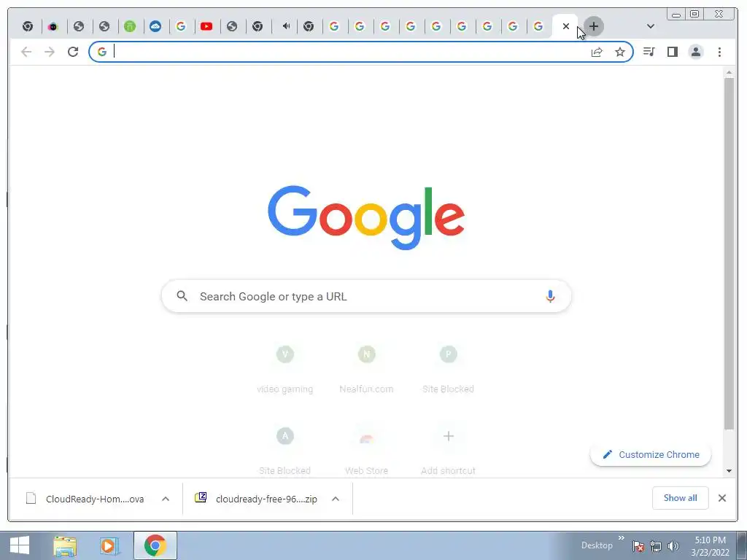Click the Google icon in the address bar
Image resolution: width=747 pixels, height=560 pixels.
tap(102, 52)
